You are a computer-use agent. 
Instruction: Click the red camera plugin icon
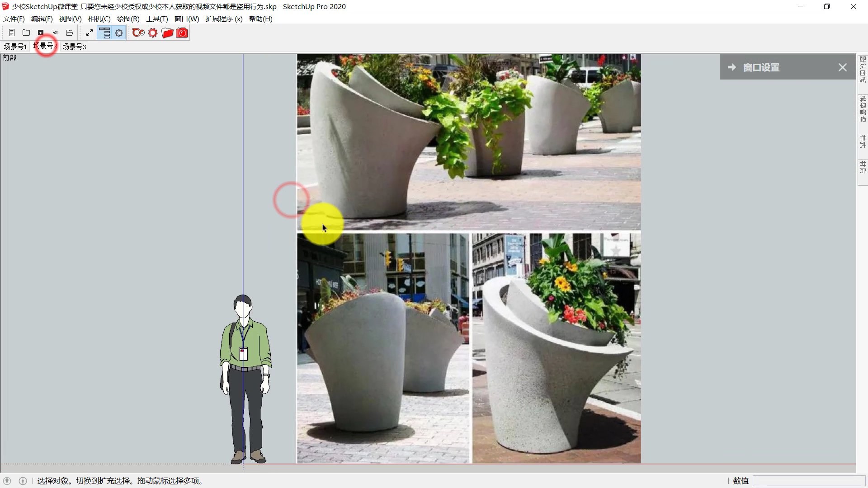click(182, 33)
